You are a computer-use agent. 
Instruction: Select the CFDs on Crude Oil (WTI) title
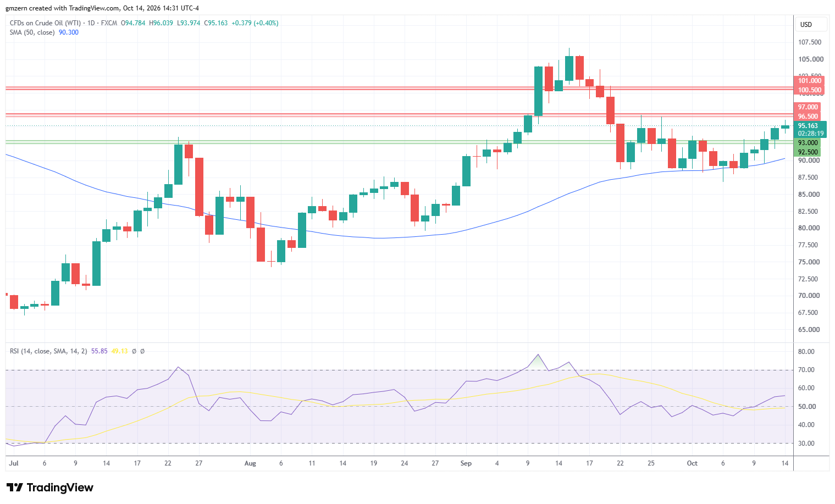45,23
